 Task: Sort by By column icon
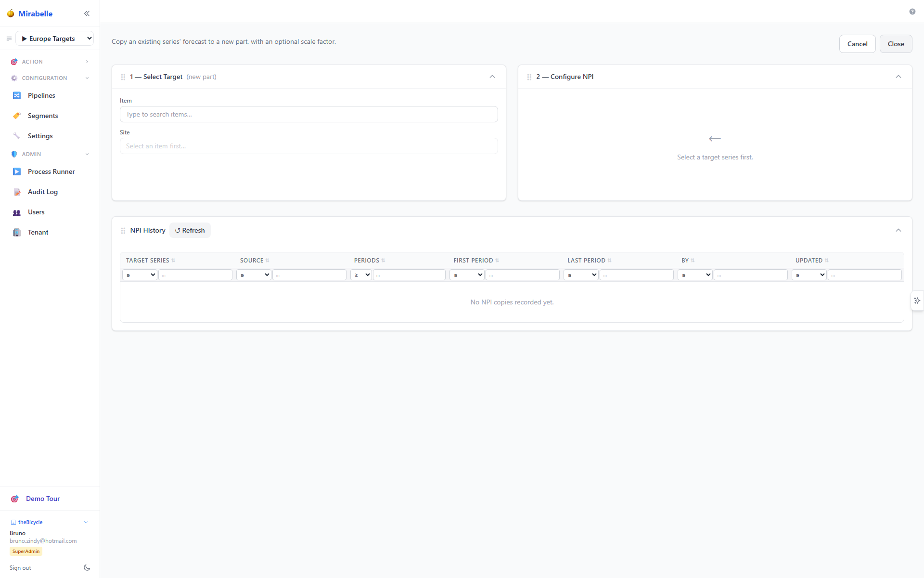pos(693,261)
